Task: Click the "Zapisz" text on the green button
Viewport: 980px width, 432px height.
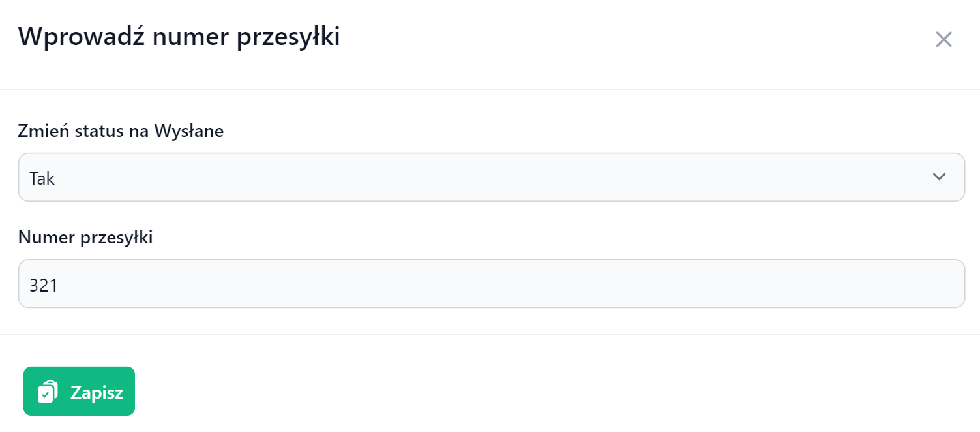Action: (x=97, y=392)
